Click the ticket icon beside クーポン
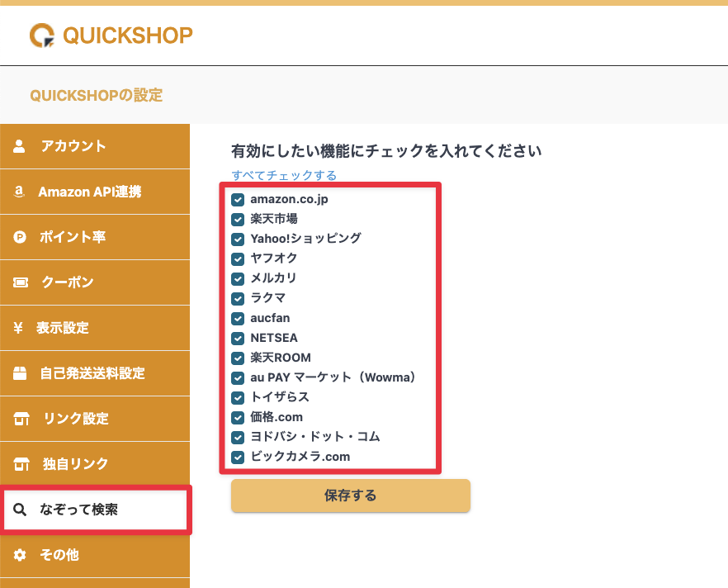This screenshot has height=588, width=728. (x=20, y=282)
